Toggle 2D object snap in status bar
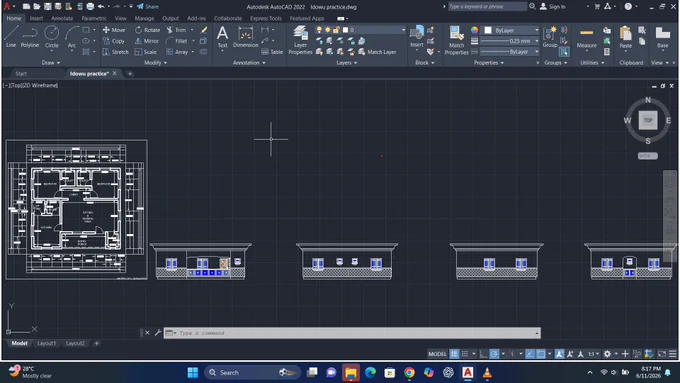 pyautogui.click(x=541, y=354)
